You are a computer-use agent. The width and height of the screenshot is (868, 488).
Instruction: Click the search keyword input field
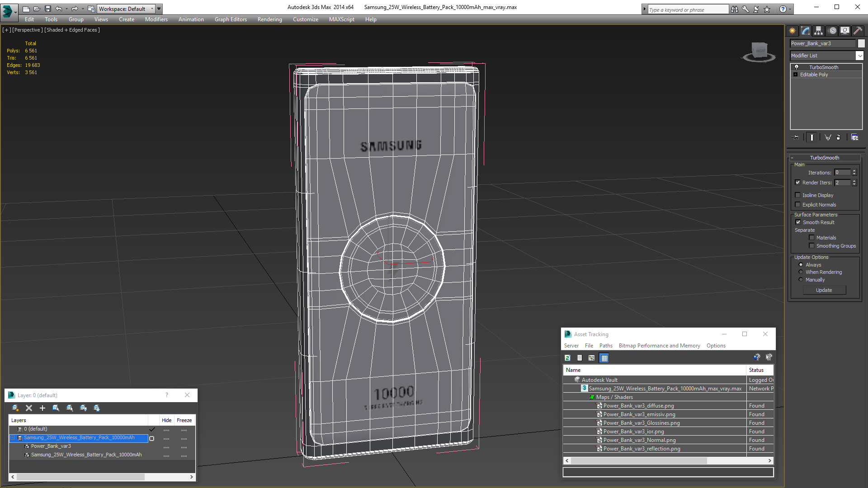pyautogui.click(x=688, y=9)
